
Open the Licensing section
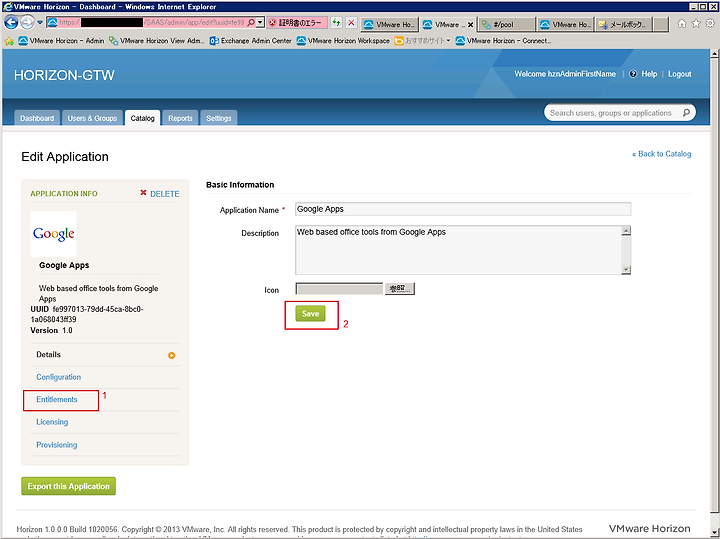click(x=52, y=422)
